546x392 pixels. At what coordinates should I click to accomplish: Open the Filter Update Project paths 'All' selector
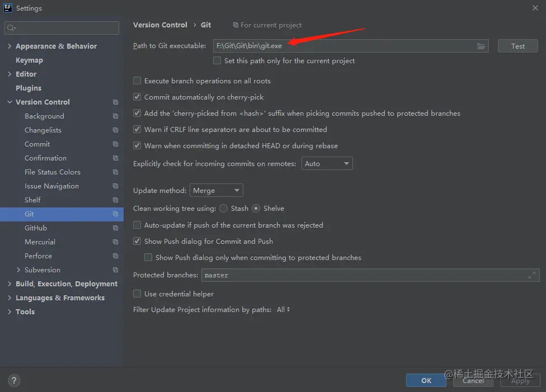point(284,309)
